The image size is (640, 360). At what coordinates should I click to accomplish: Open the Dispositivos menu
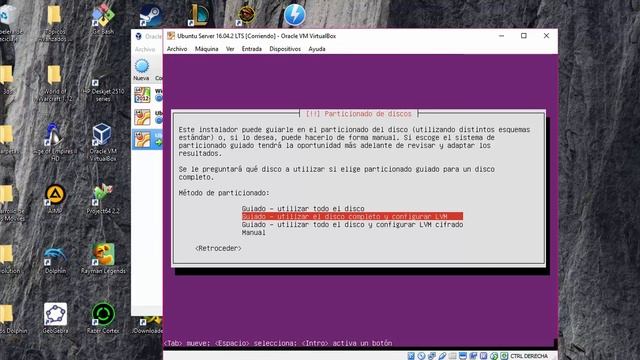(x=285, y=49)
